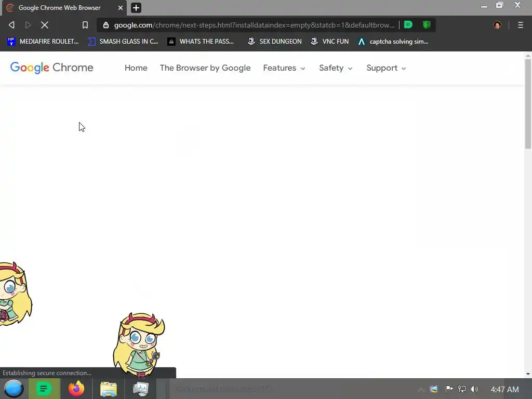Open network tray icon
The image size is (532, 399).
pos(462,389)
